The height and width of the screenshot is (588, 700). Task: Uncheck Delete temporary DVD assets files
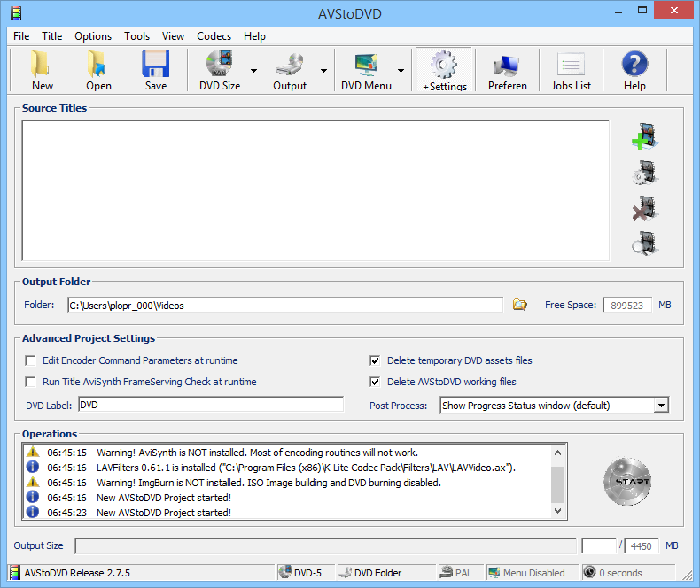point(375,360)
